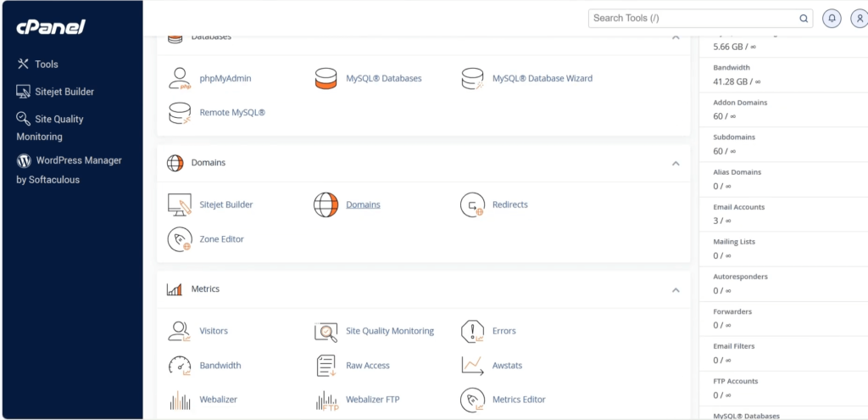Click the Alias Domains statistic label
868x420 pixels.
pos(737,172)
